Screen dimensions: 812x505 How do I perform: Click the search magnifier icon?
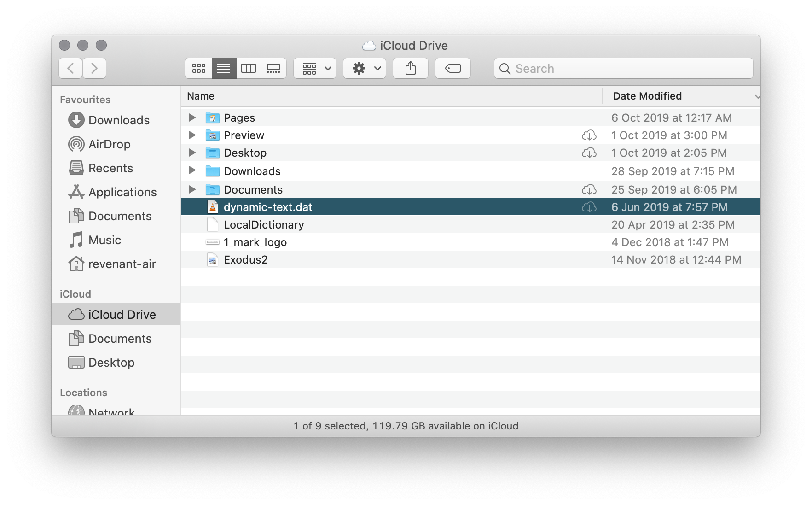pos(505,69)
